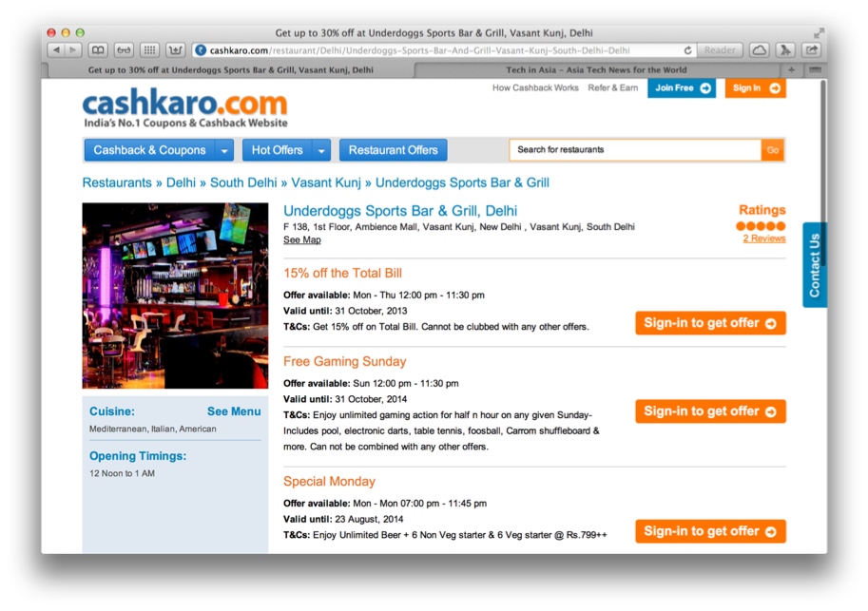
Task: Go back with Safari's back arrow
Action: click(56, 50)
